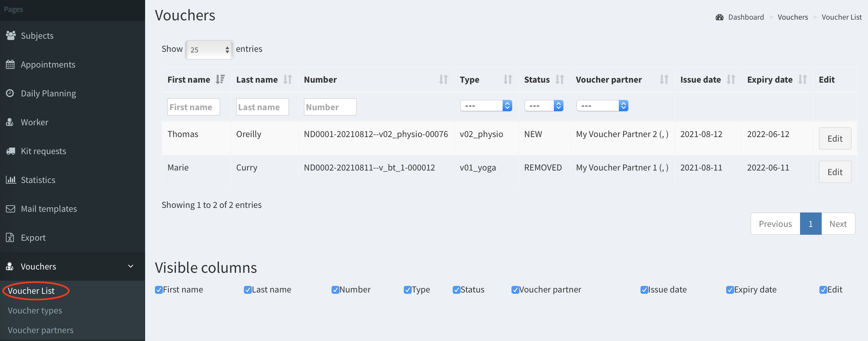Edit Thomas Oreilly's voucher

(834, 138)
